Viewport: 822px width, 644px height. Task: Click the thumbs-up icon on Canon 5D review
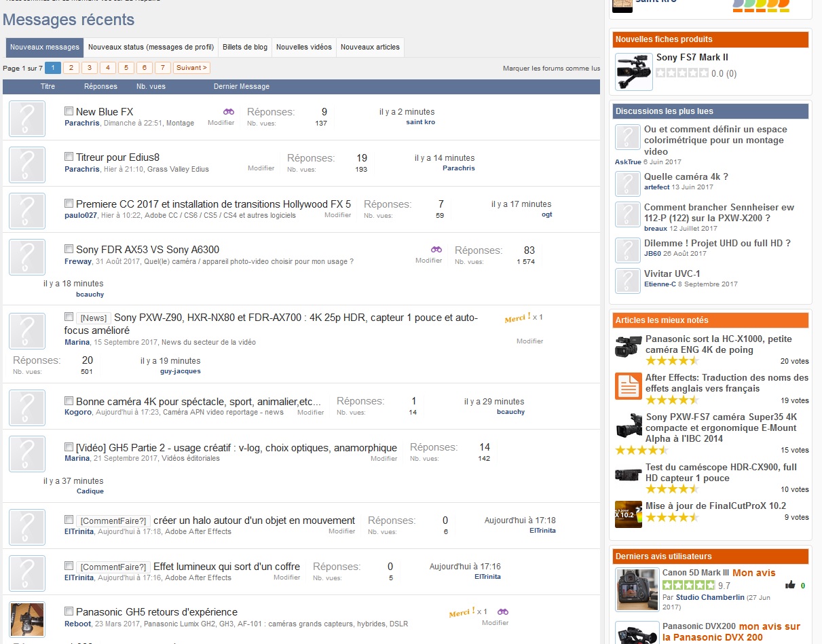(790, 584)
